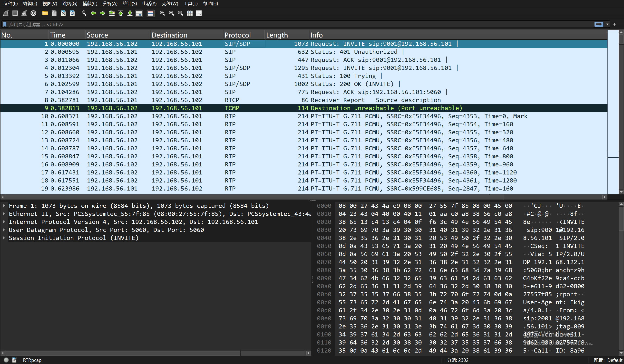Screen dimensions: 624x364
Task: Open the 电话(Y) menu
Action: (149, 3)
